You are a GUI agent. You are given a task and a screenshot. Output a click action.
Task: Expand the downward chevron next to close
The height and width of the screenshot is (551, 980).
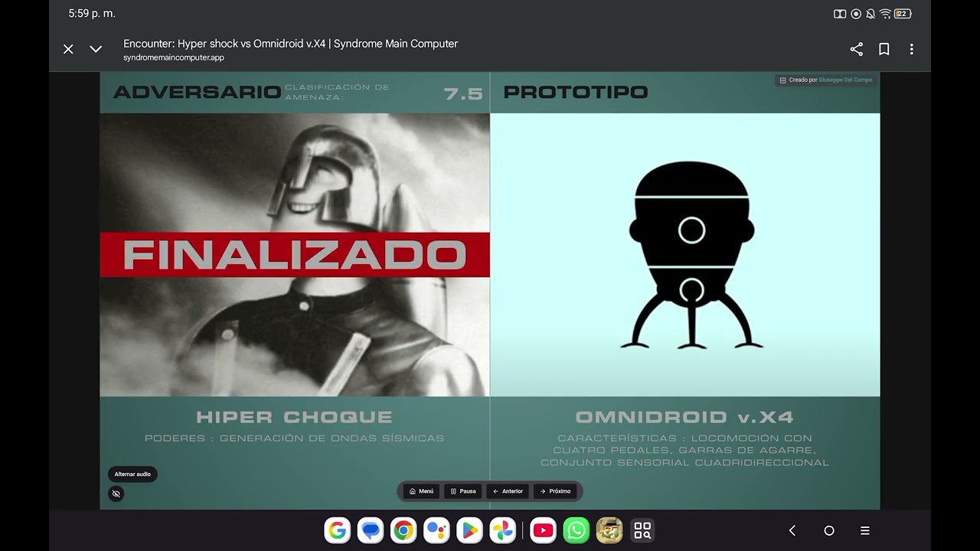click(x=96, y=49)
